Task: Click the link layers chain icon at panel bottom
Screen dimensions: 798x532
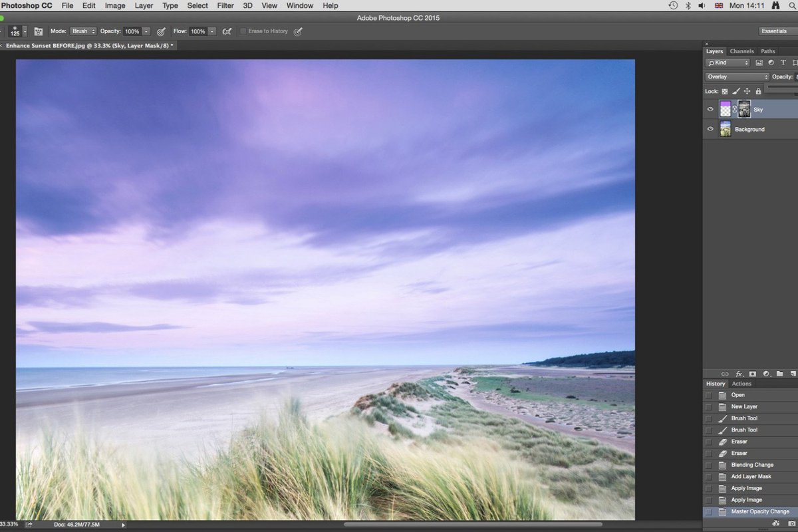Action: tap(725, 374)
